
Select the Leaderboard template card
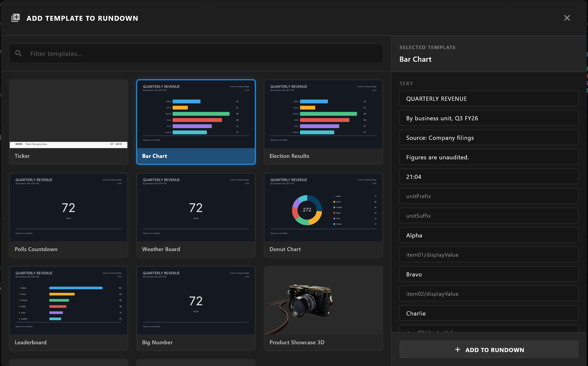[69, 308]
